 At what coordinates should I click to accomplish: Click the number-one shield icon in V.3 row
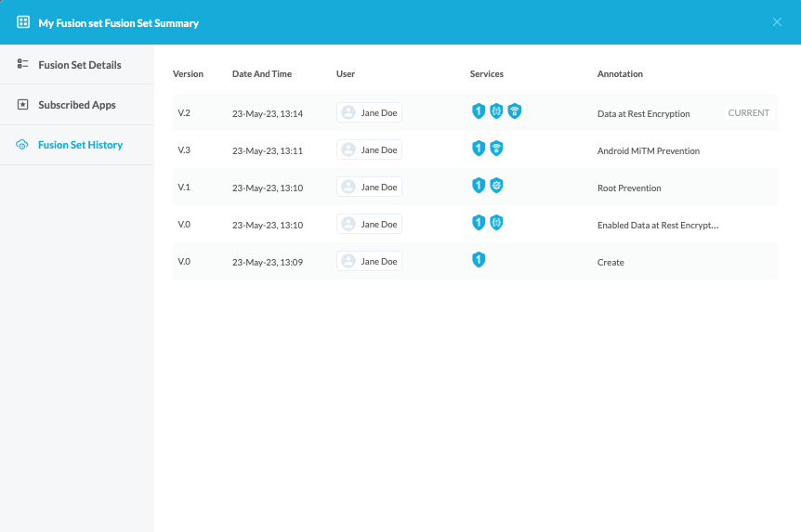click(479, 149)
